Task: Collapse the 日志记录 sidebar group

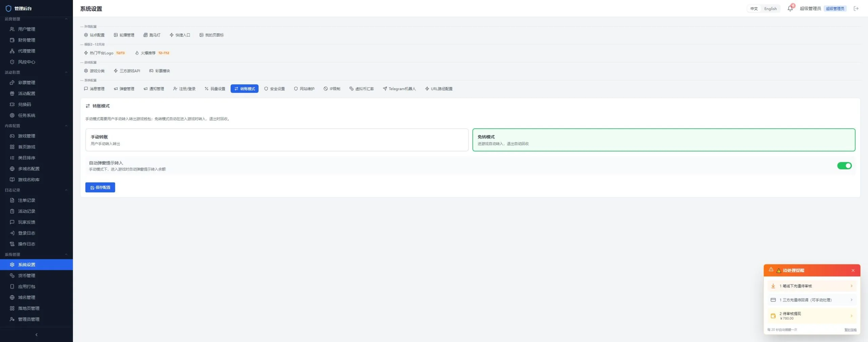Action: click(x=66, y=190)
